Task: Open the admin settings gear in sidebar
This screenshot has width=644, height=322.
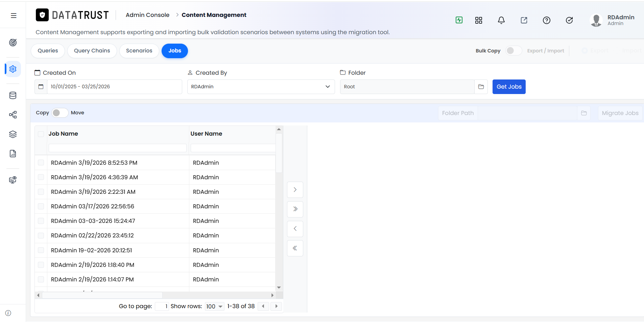Action: point(13,69)
